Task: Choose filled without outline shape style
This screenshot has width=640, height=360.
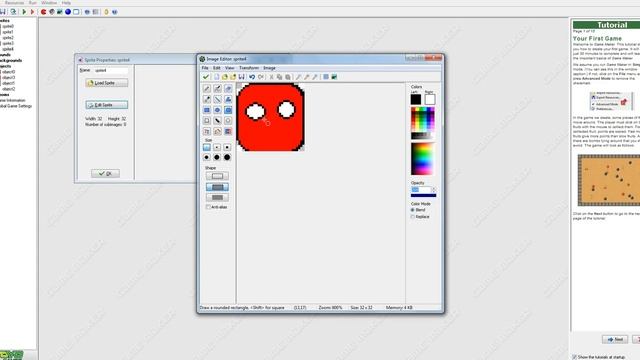Action: coord(217,198)
